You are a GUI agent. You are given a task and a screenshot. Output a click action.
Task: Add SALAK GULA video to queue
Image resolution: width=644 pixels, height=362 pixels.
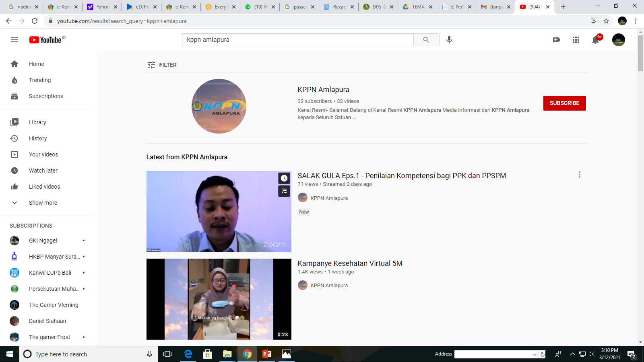click(x=284, y=191)
